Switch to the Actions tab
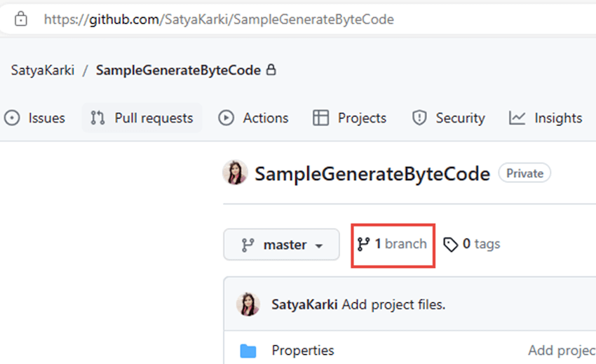The height and width of the screenshot is (364, 596). [254, 118]
